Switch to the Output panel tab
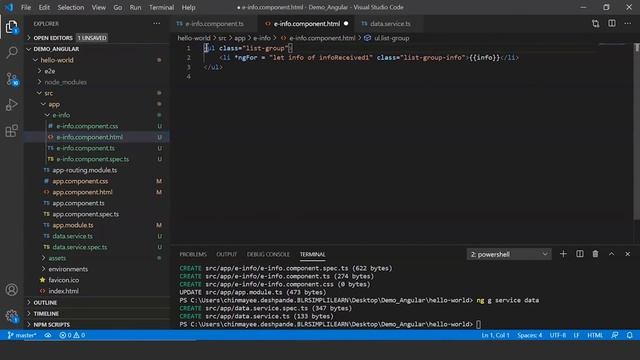The image size is (640, 360). (227, 254)
